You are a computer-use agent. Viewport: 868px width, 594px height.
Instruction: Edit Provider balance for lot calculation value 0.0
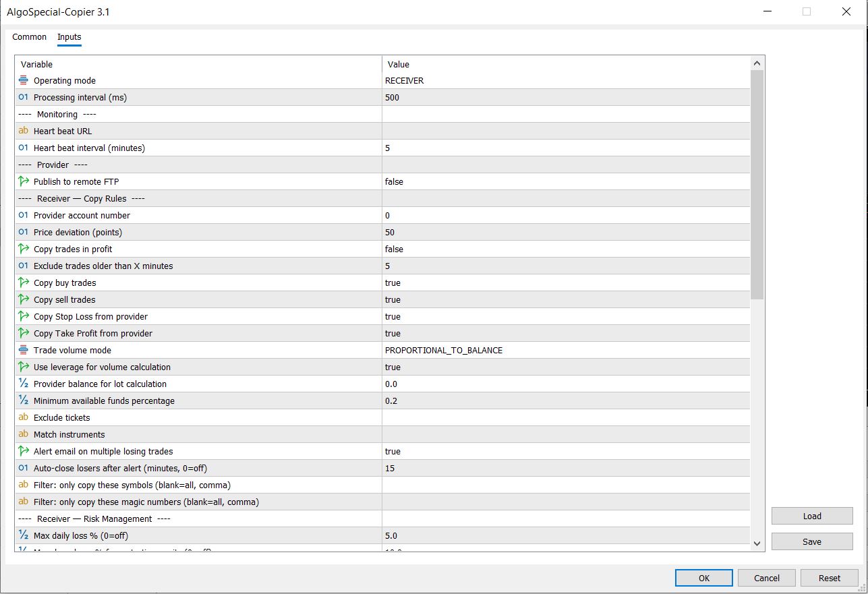pos(566,384)
